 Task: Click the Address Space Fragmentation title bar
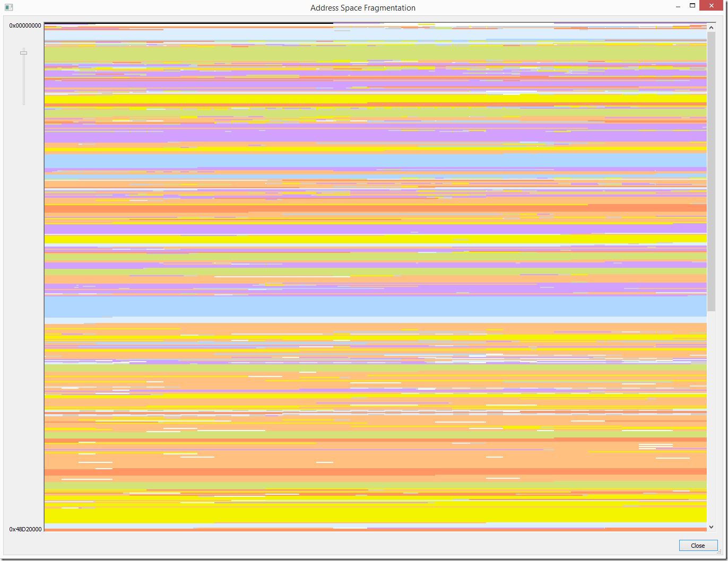[363, 7]
